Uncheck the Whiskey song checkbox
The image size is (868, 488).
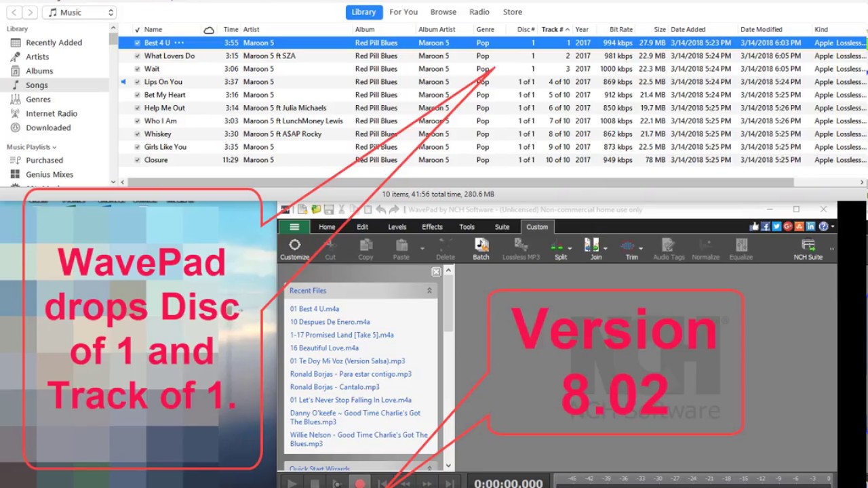pos(137,134)
